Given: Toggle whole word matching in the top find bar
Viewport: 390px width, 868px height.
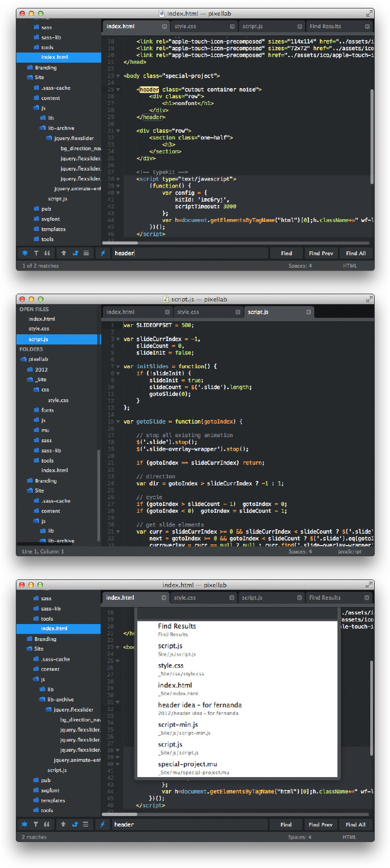Looking at the screenshot, I should [47, 254].
